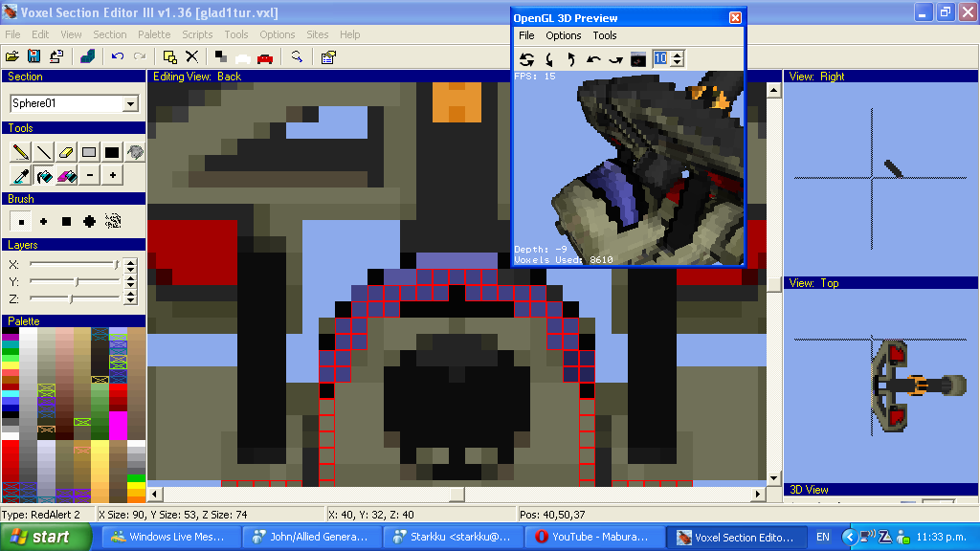This screenshot has height=551, width=980.
Task: Click the EN language indicator in tray
Action: pyautogui.click(x=823, y=538)
